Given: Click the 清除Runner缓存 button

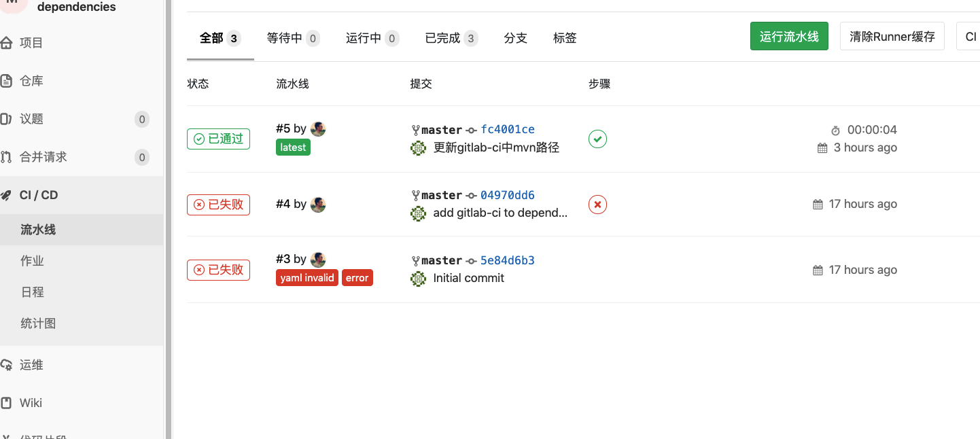Looking at the screenshot, I should pos(892,36).
